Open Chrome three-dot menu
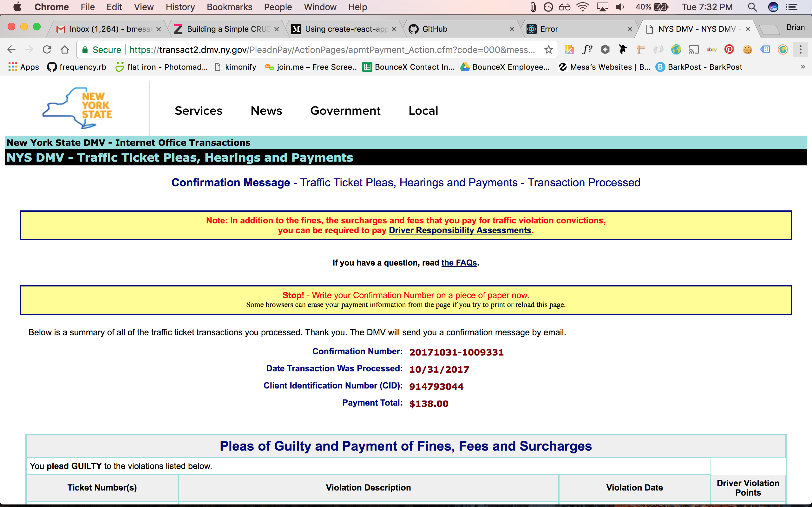This screenshot has width=812, height=507. tap(800, 50)
